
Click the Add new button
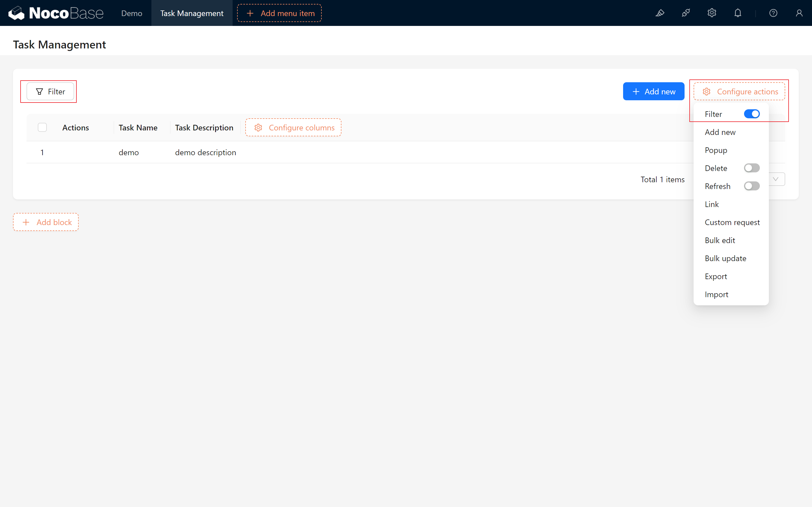coord(654,91)
